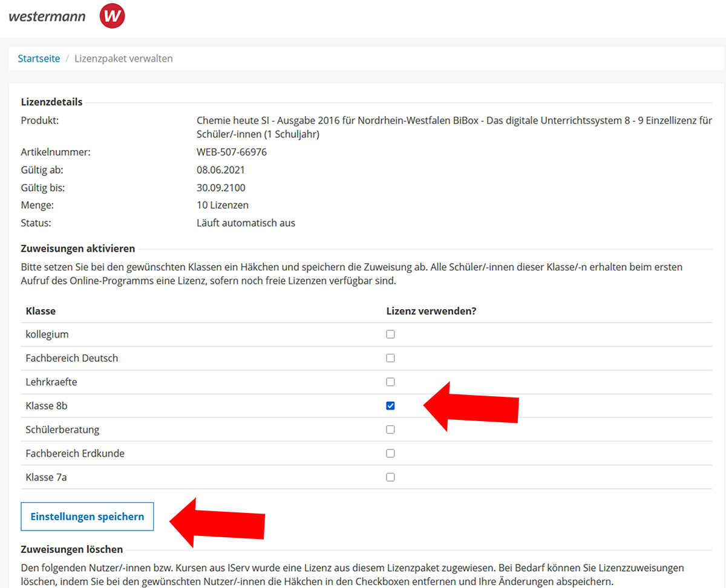
Task: Select the Fachbereich Erdkunde license checkbox
Action: pos(390,453)
